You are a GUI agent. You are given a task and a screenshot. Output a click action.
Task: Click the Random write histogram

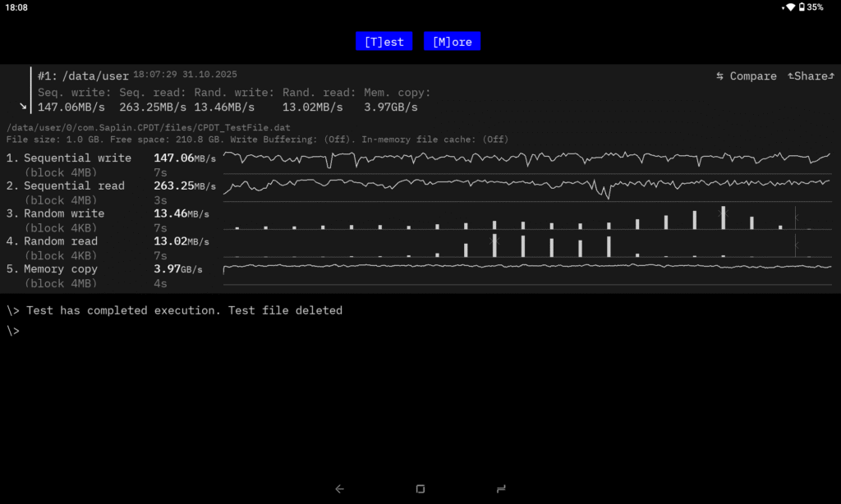[x=526, y=218]
